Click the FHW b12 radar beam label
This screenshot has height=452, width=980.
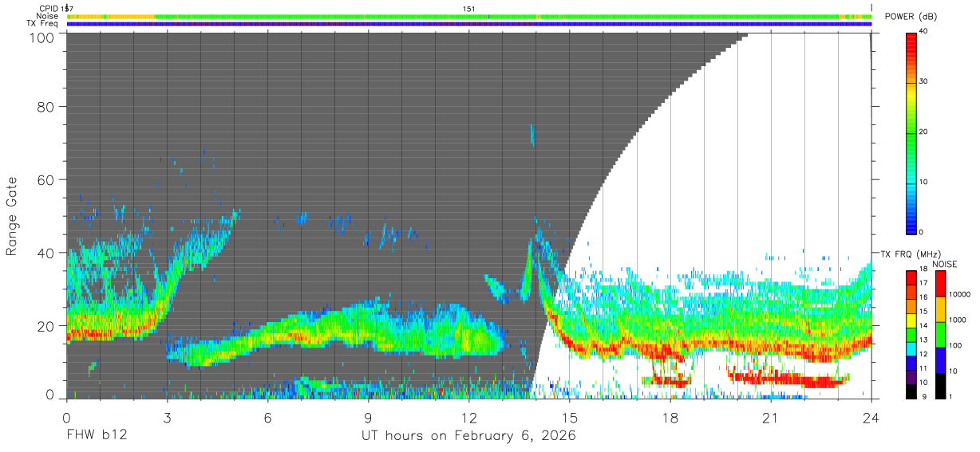pos(96,435)
